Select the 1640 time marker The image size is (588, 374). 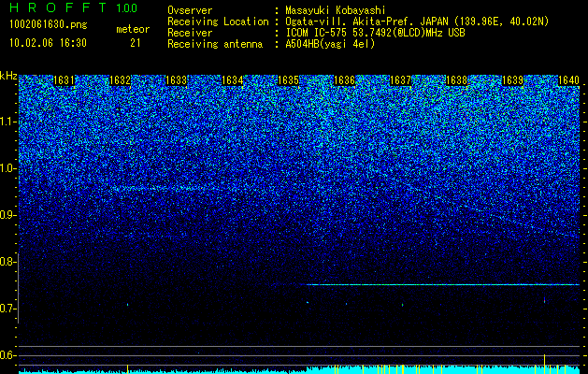(x=568, y=80)
